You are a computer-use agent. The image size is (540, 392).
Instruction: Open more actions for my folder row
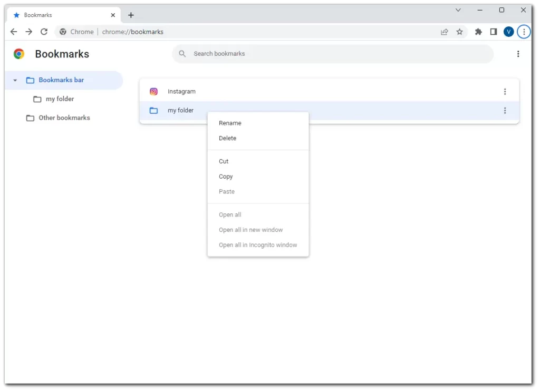click(x=505, y=111)
